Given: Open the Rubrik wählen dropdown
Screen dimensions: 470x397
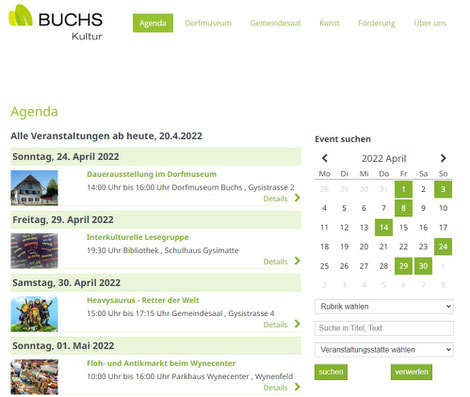Looking at the screenshot, I should 384,306.
